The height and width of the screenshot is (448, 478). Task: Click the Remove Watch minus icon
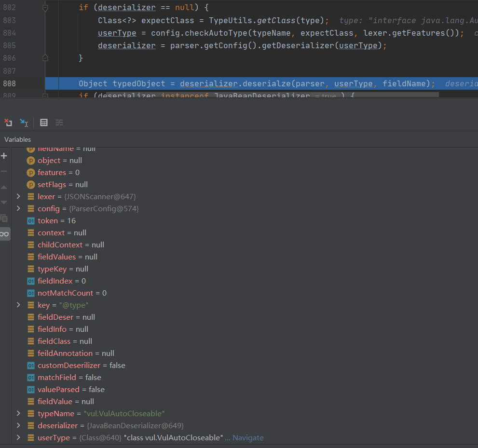[4, 172]
